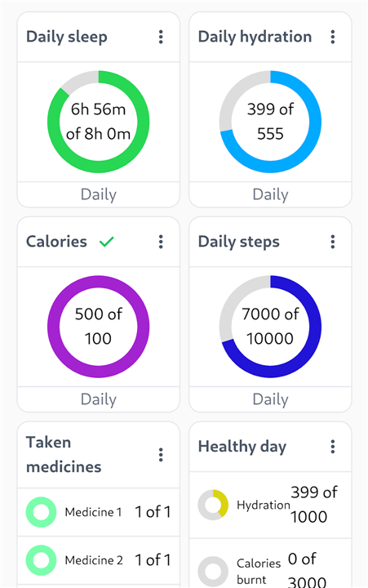Select the blue hydration progress ring
The image size is (368, 588).
tap(270, 122)
